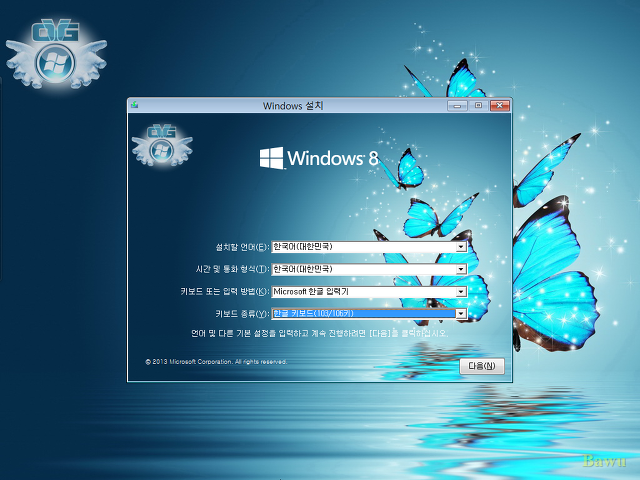Click the 설치할 언어(E) label

(242, 247)
